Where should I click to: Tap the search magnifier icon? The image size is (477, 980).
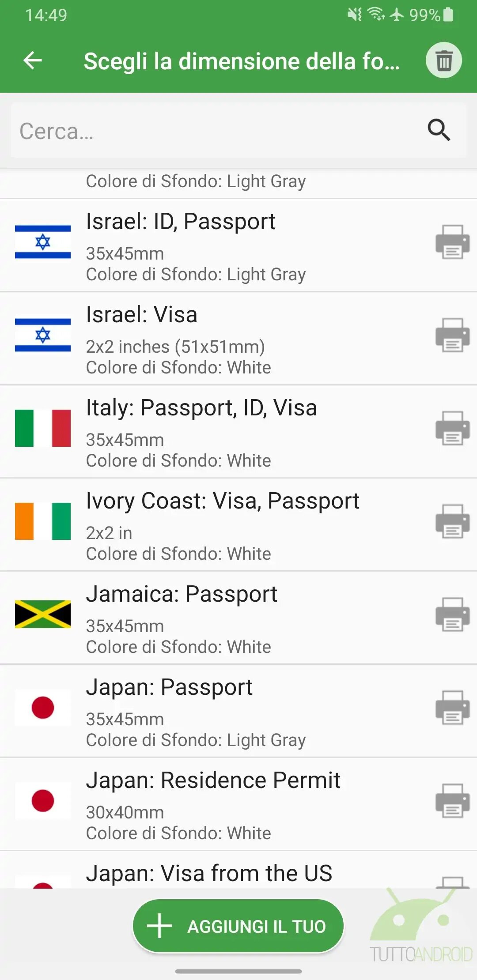[x=439, y=130]
